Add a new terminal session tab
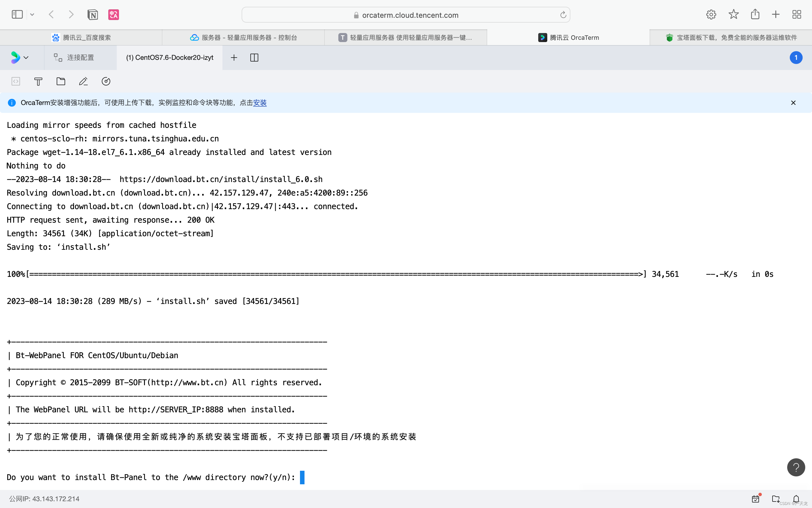This screenshot has height=508, width=812. [234, 58]
